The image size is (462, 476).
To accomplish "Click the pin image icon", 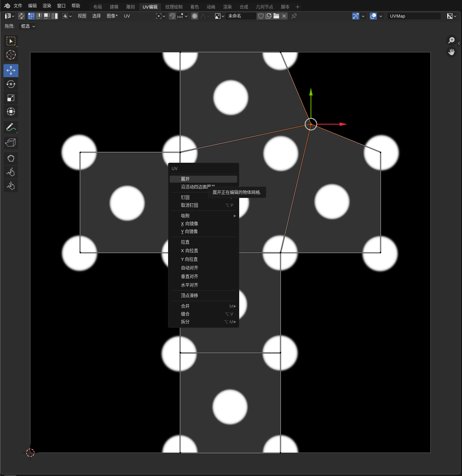I will click(x=294, y=16).
